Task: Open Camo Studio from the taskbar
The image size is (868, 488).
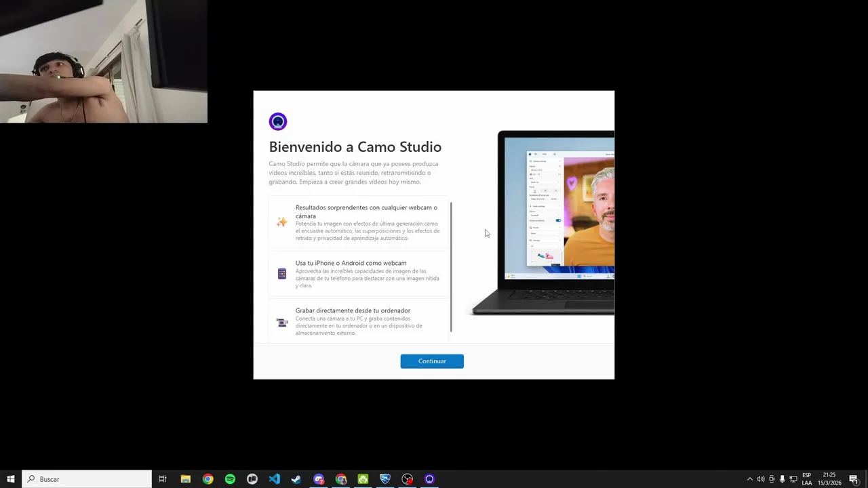Action: 429,479
